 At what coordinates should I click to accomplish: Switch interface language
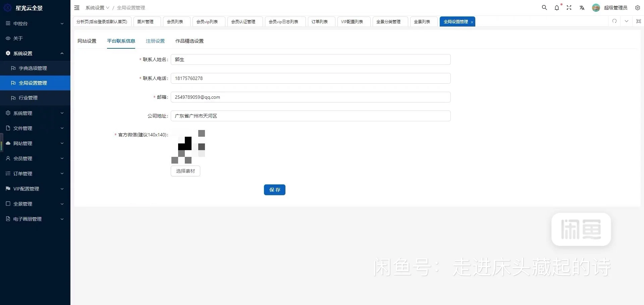click(582, 7)
